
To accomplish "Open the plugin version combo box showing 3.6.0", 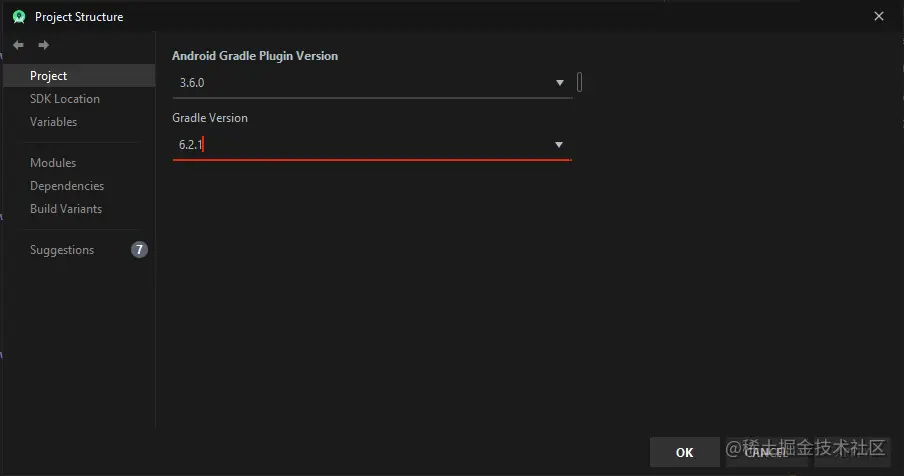I will 360,83.
